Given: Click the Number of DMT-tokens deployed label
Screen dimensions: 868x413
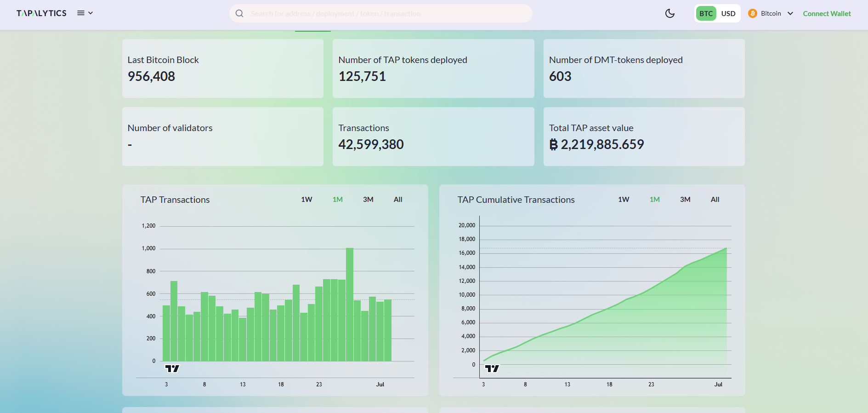Looking at the screenshot, I should pos(616,60).
